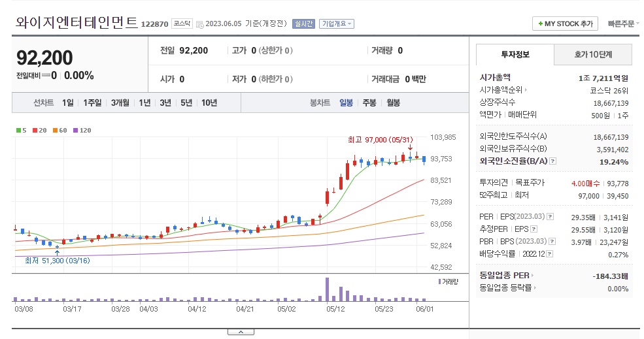The height and width of the screenshot is (339, 644).
Task: Switch to the 호가10단계 tab
Action: click(593, 55)
